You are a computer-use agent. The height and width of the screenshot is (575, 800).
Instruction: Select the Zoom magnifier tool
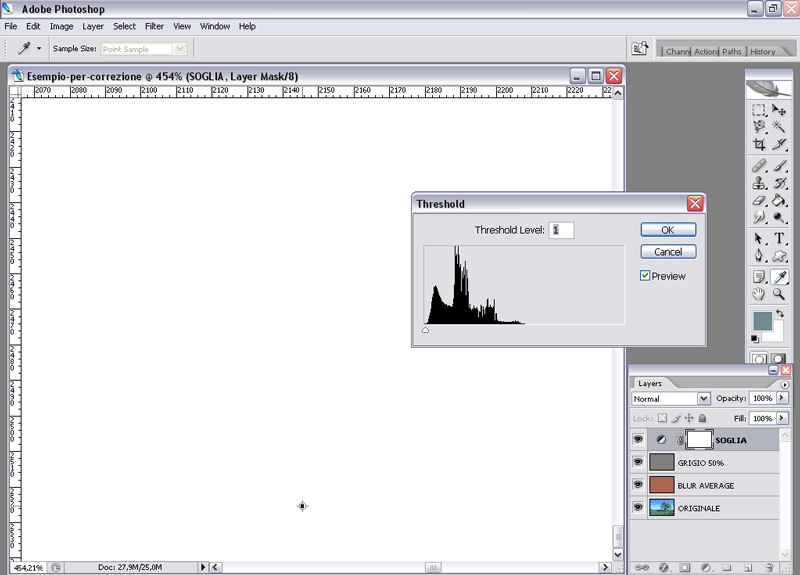pos(779,294)
